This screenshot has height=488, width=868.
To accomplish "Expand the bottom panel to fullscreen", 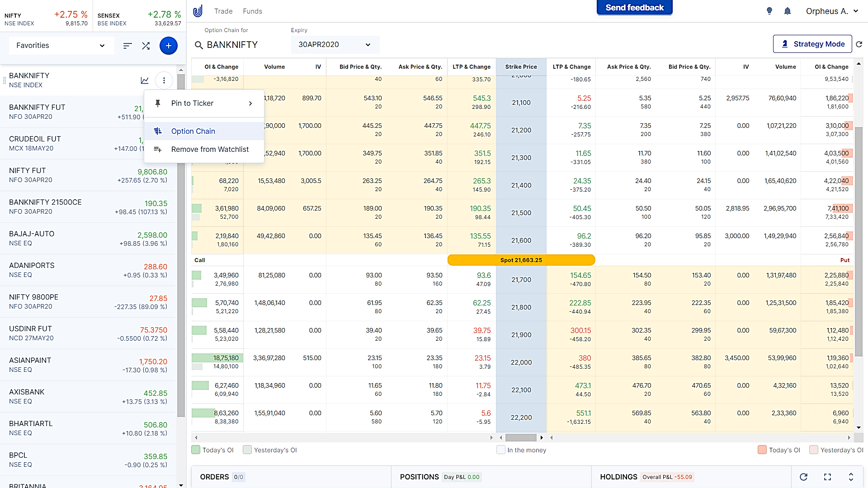I will point(827,477).
